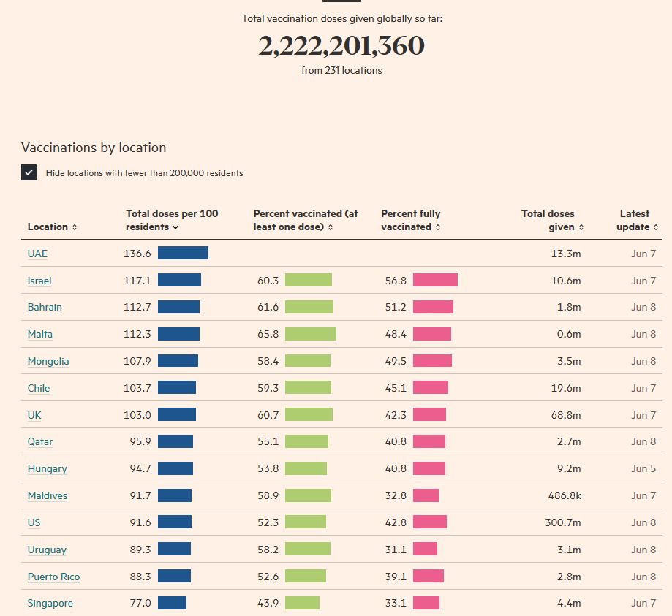This screenshot has width=672, height=616.
Task: Sort by Total doses given column
Action: pyautogui.click(x=552, y=220)
